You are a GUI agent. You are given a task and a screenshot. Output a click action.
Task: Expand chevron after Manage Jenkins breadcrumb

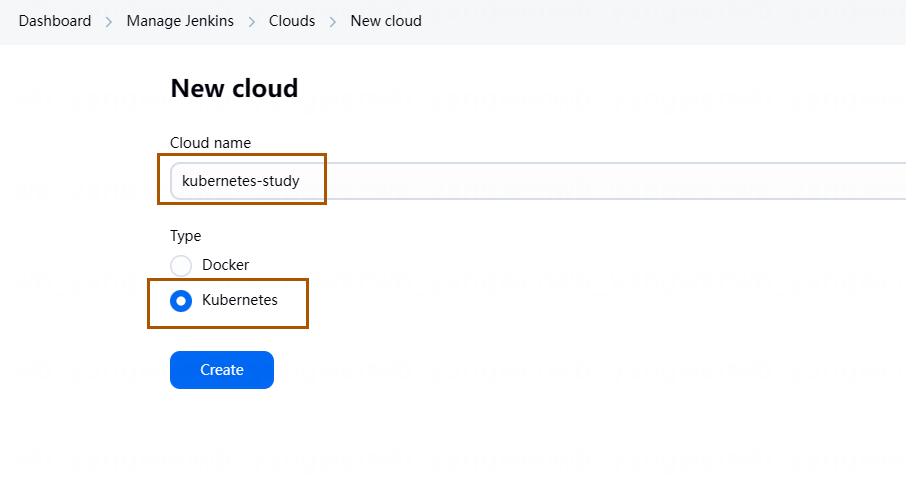pyautogui.click(x=251, y=22)
